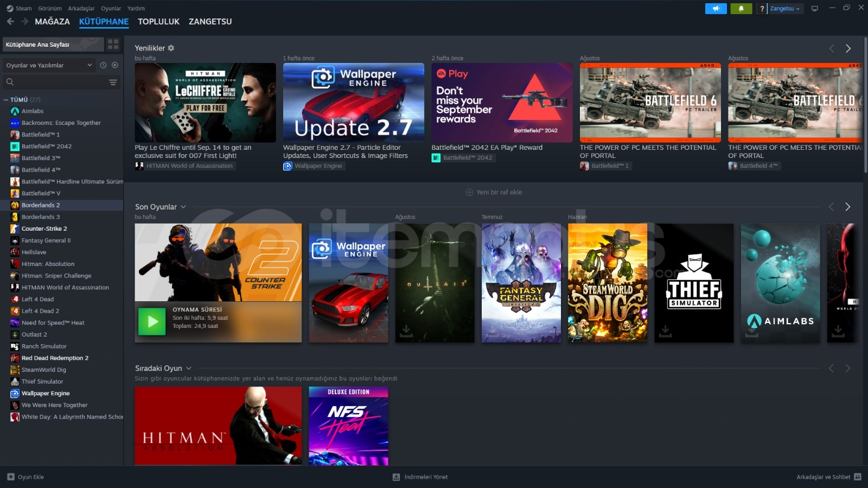Select Counter-Strike 2 icon in sidebar
The image size is (868, 488).
pyautogui.click(x=15, y=229)
